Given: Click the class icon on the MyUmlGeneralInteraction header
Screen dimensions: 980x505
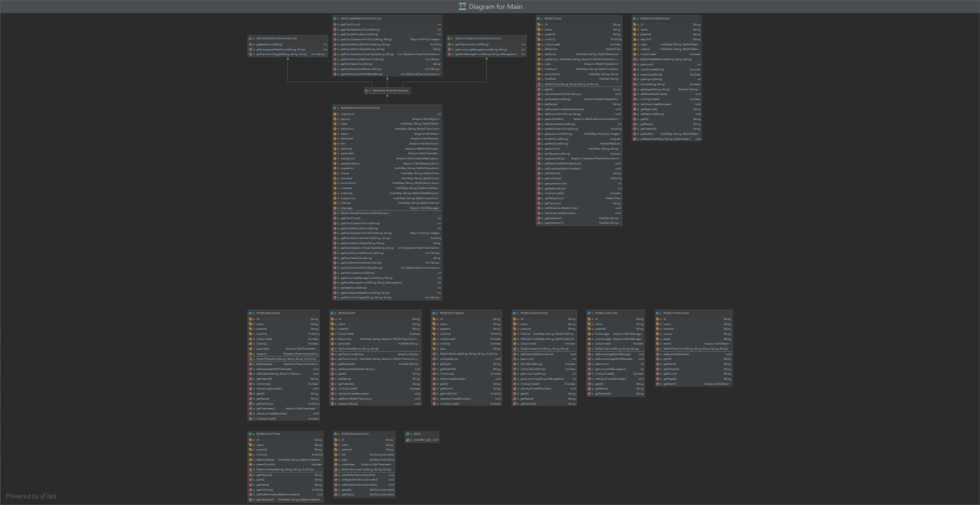Looking at the screenshot, I should click(x=335, y=108).
